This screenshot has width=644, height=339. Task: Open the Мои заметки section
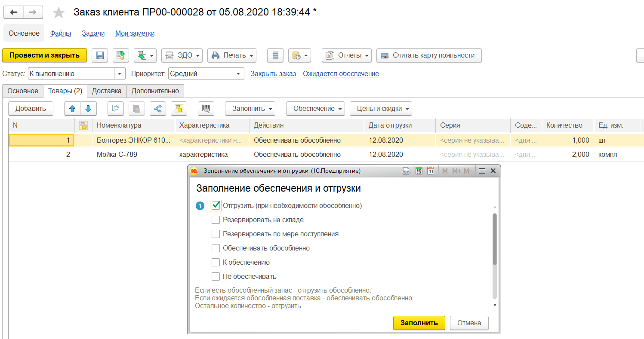135,33
